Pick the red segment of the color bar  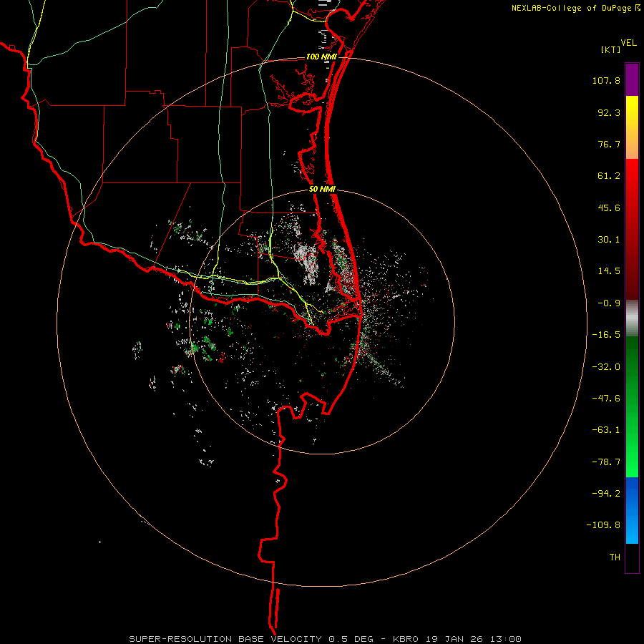[632, 229]
